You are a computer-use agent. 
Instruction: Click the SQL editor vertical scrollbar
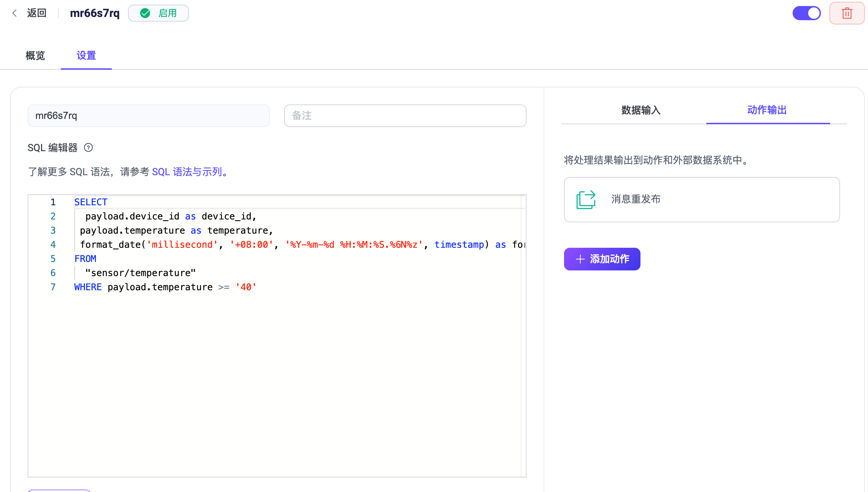pyautogui.click(x=523, y=336)
